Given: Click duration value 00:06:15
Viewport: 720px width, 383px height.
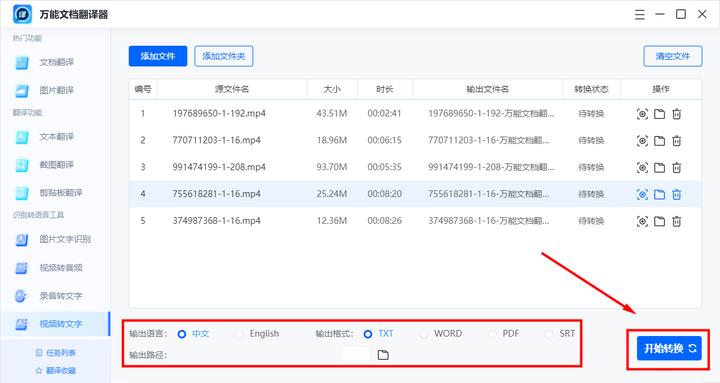Looking at the screenshot, I should point(384,140).
